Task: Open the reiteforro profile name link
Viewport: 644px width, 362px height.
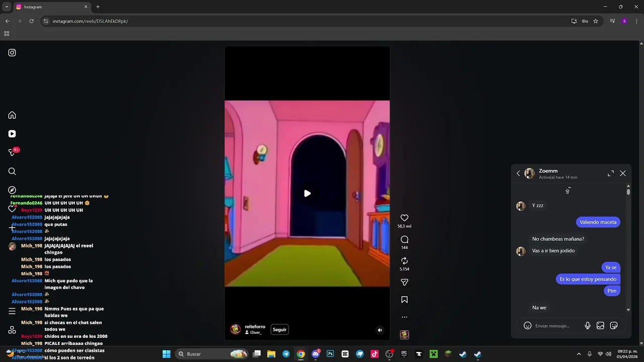Action: pos(255,327)
